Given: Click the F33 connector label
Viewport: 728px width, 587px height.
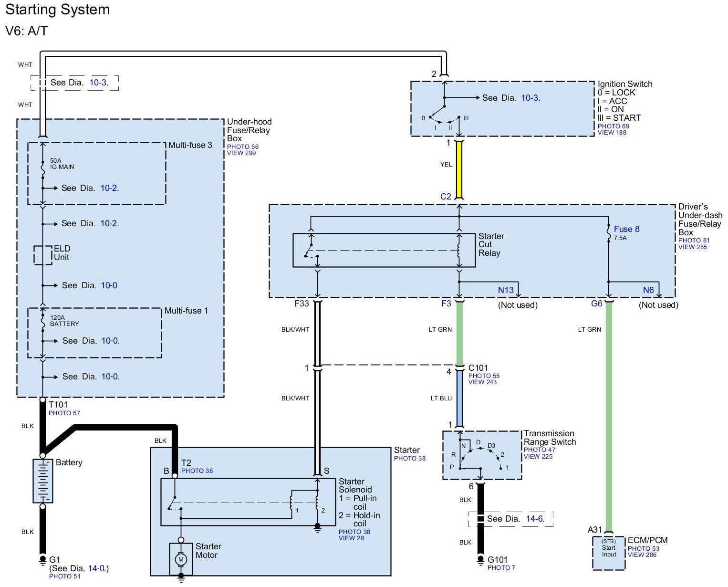Looking at the screenshot, I should 302,304.
